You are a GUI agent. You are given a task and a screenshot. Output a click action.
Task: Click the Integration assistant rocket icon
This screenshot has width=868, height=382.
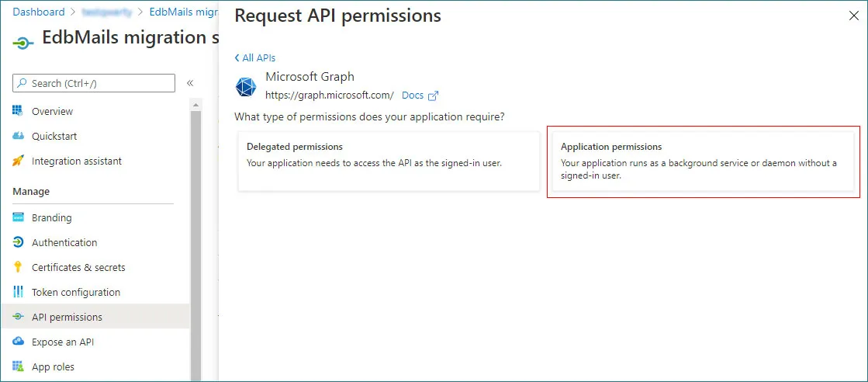(19, 161)
